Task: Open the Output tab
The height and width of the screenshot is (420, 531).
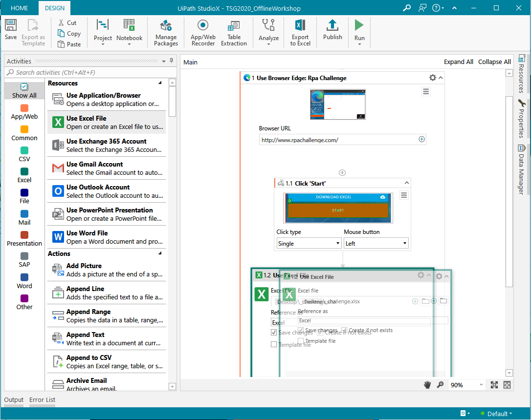Action: click(x=14, y=399)
